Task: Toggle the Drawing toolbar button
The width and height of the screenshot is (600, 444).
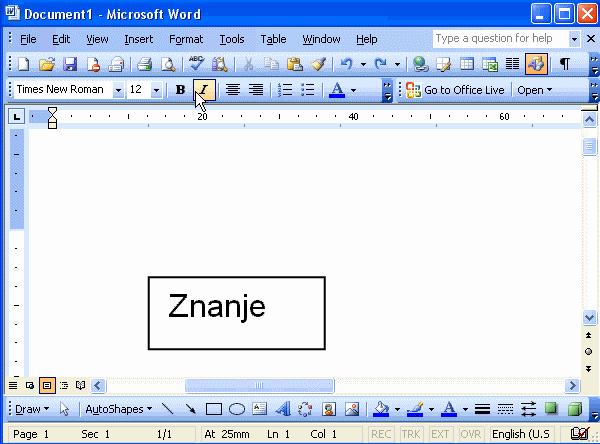Action: pos(536,64)
